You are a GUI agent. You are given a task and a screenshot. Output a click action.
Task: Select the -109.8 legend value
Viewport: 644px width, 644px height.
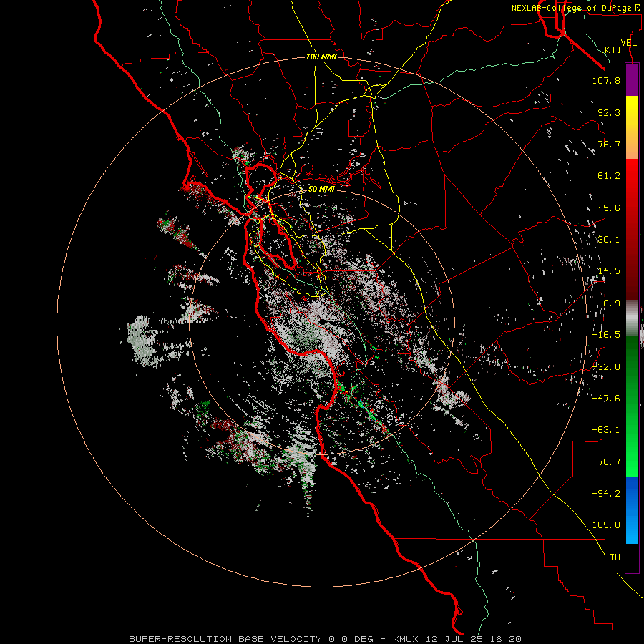click(x=603, y=525)
